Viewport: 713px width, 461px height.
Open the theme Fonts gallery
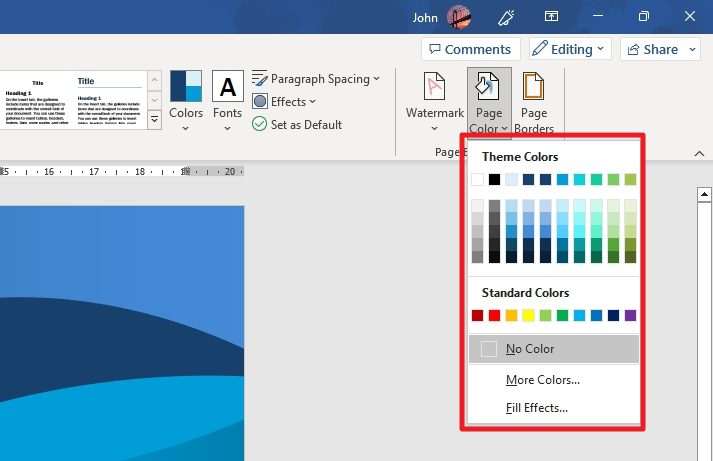click(x=227, y=101)
